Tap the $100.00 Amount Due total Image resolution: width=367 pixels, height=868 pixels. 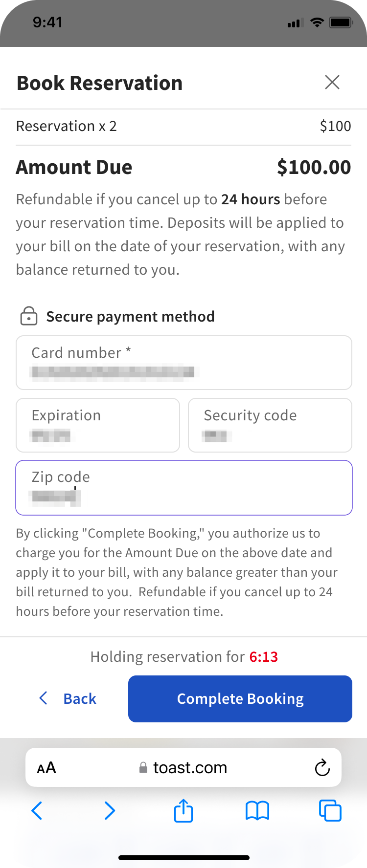(314, 167)
